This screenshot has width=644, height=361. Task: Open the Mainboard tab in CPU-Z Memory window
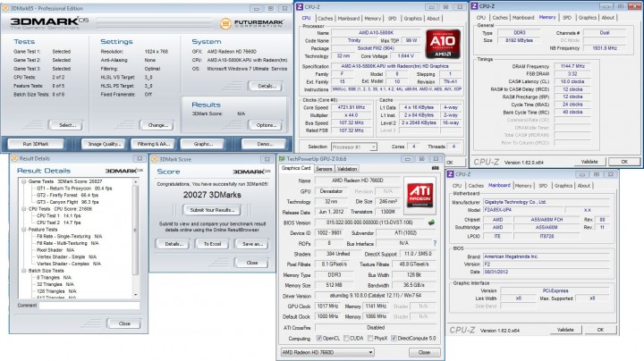523,18
